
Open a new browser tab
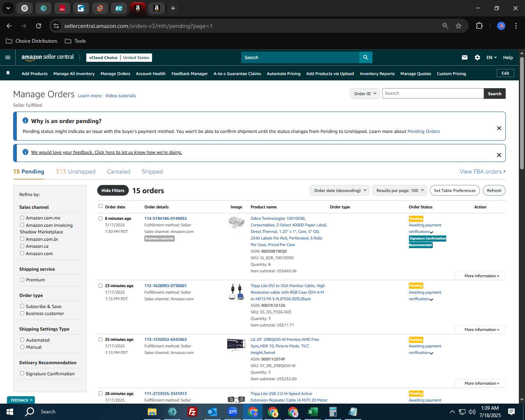(173, 8)
